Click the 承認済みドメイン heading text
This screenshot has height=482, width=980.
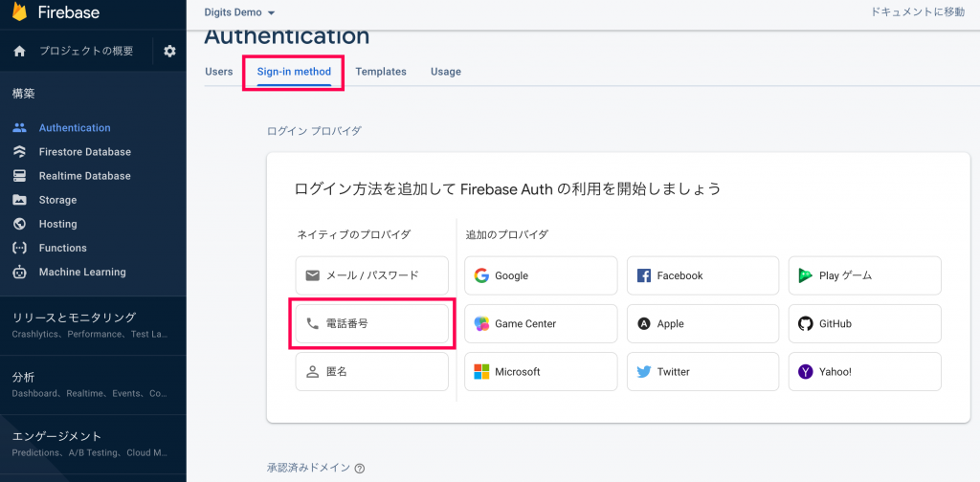click(x=309, y=469)
